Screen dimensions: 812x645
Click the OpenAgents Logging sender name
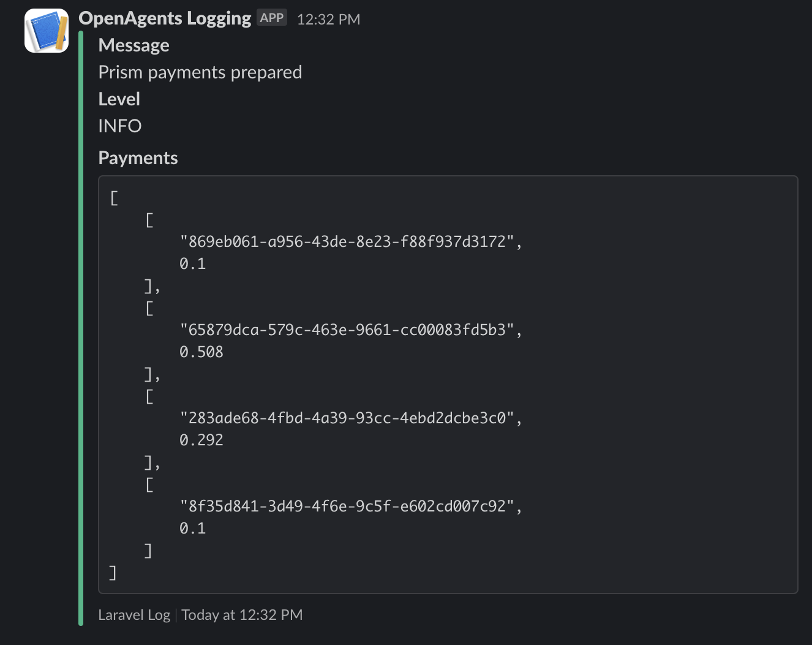[x=165, y=18]
